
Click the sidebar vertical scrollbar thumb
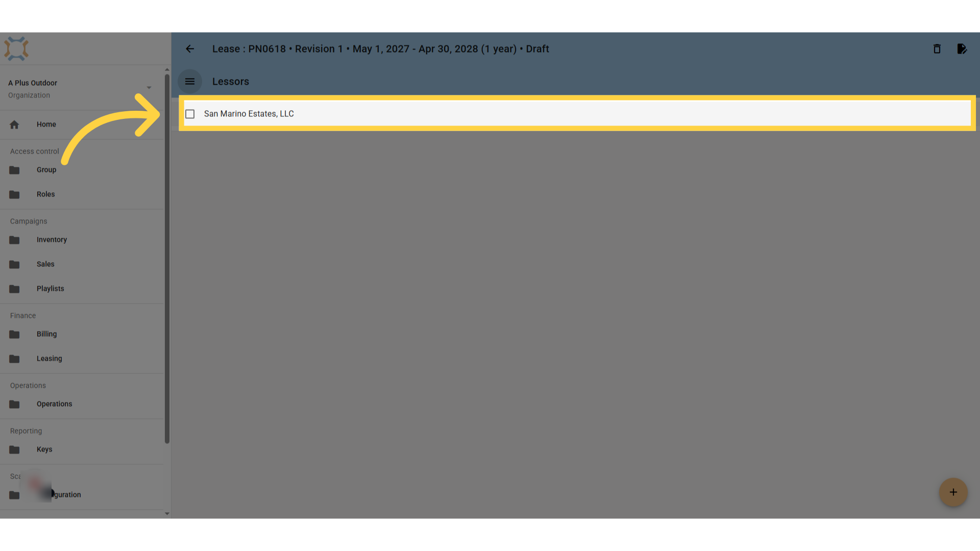tap(167, 259)
